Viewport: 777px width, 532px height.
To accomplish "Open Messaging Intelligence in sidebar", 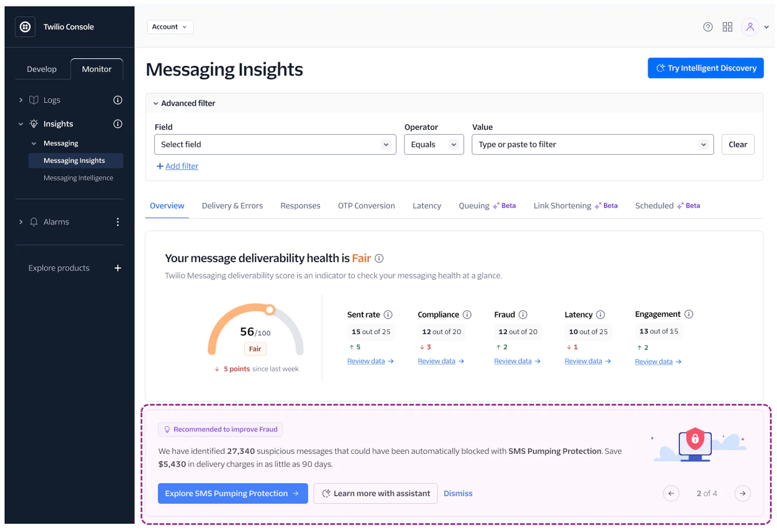I will (78, 178).
